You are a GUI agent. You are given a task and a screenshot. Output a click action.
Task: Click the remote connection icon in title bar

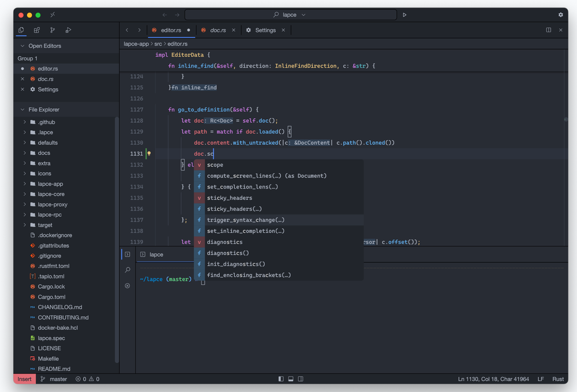click(53, 15)
